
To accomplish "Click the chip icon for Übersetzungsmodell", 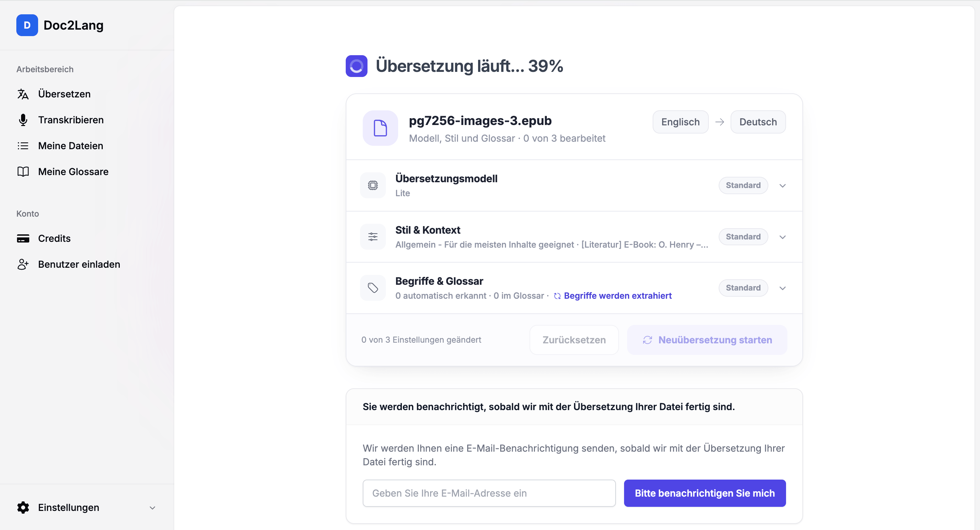I will (373, 185).
